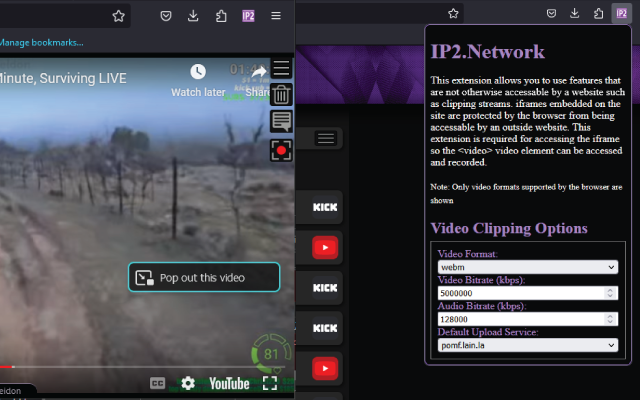The height and width of the screenshot is (400, 640).
Task: Bookmark the page with the right window star
Action: (x=453, y=13)
